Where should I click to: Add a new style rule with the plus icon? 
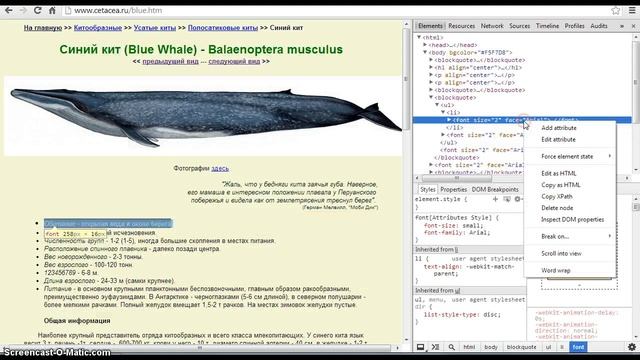[495, 199]
